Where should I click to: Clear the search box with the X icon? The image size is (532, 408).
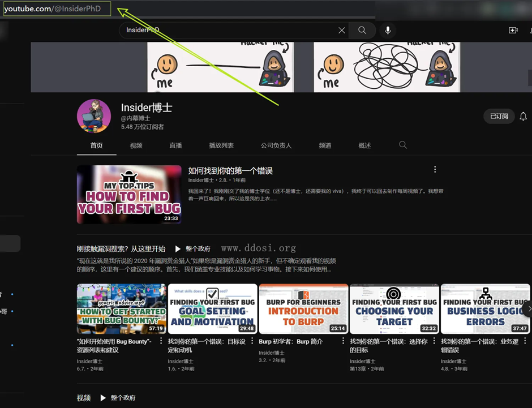[342, 31]
